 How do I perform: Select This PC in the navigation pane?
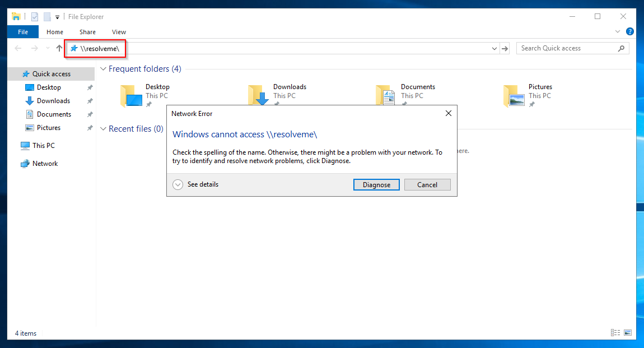pos(43,146)
